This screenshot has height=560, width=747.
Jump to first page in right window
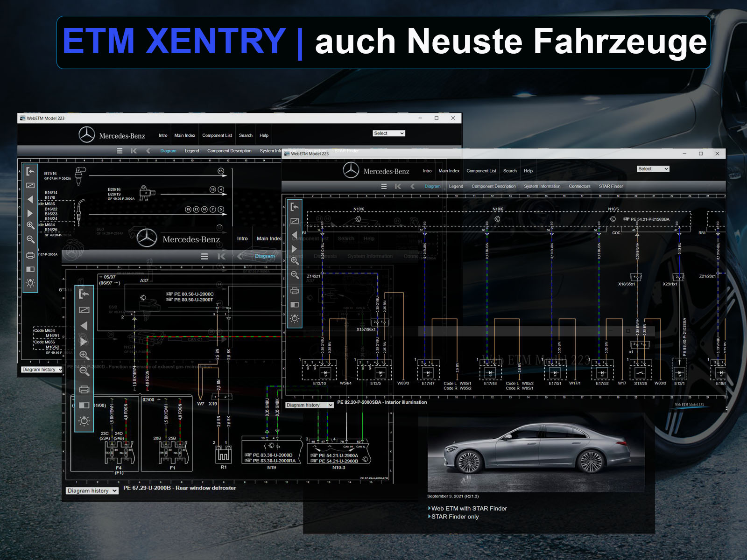398,186
